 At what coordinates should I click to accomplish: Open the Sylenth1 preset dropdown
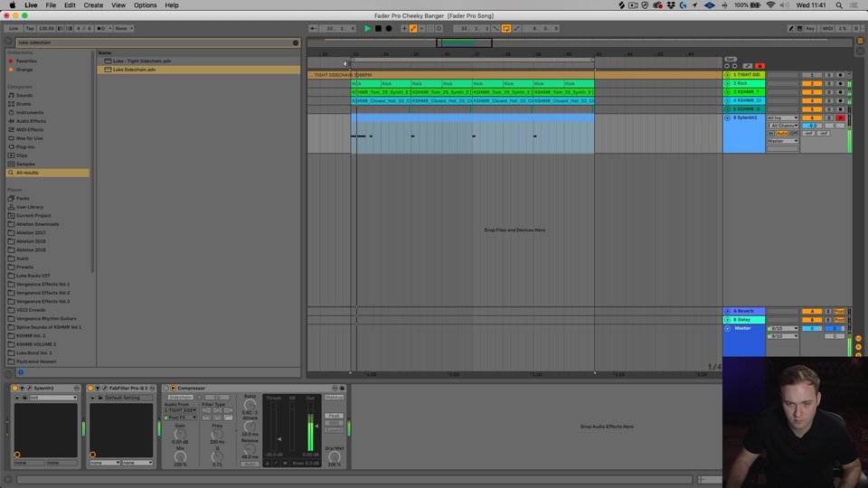(x=52, y=398)
